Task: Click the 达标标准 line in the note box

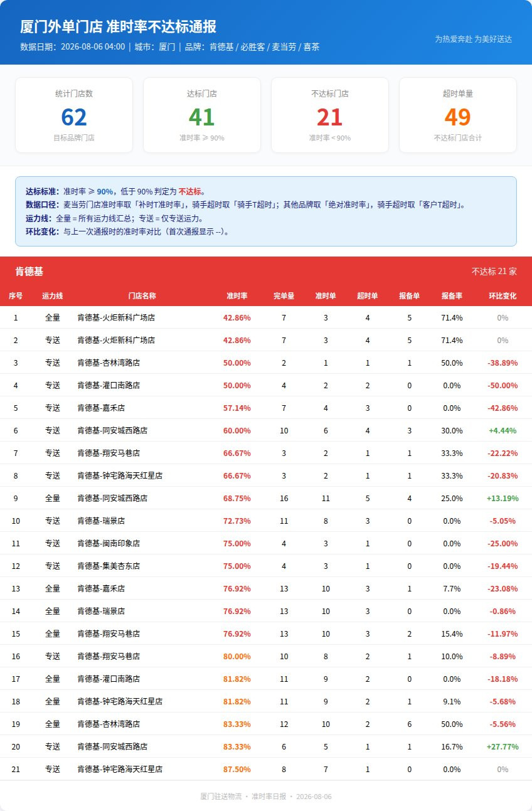Action: 115,191
